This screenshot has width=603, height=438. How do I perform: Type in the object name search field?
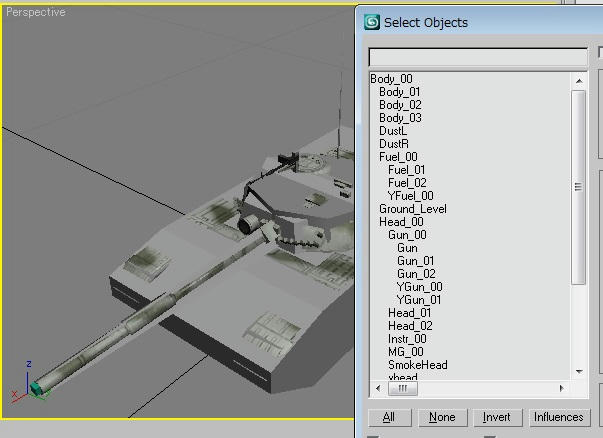pyautogui.click(x=477, y=57)
